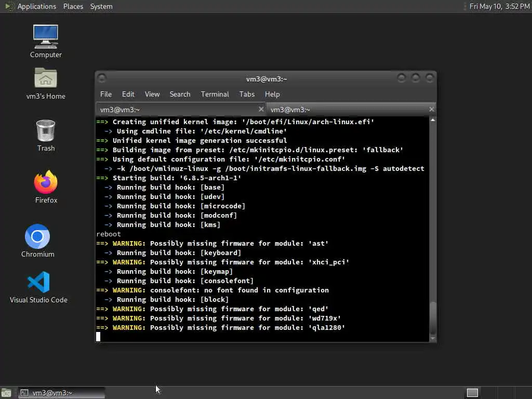This screenshot has height=399, width=532.
Task: Click the 'Running build hook: [kms]' line
Action: point(162,224)
